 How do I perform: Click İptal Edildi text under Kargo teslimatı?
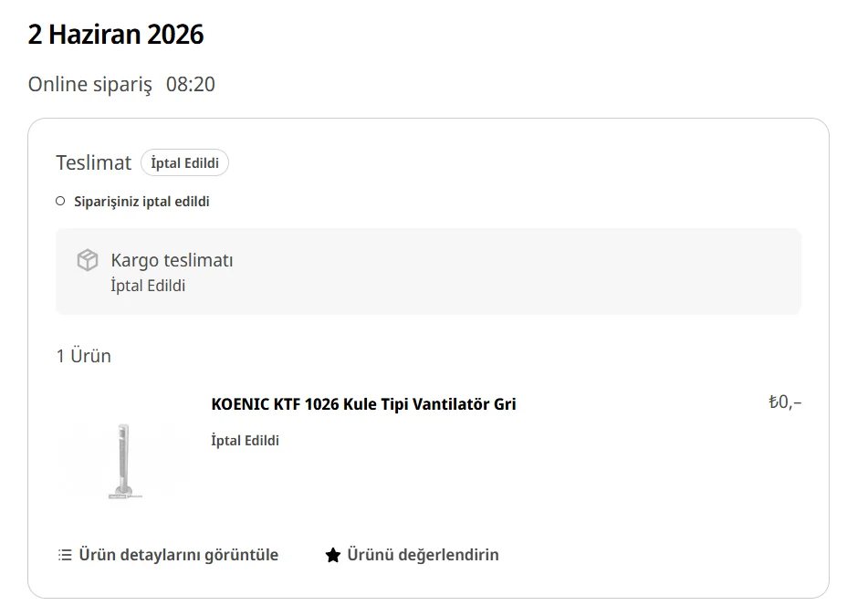point(148,286)
